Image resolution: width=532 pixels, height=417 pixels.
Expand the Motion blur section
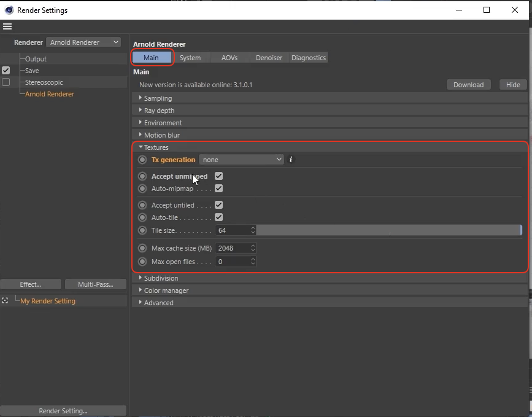tap(330, 135)
